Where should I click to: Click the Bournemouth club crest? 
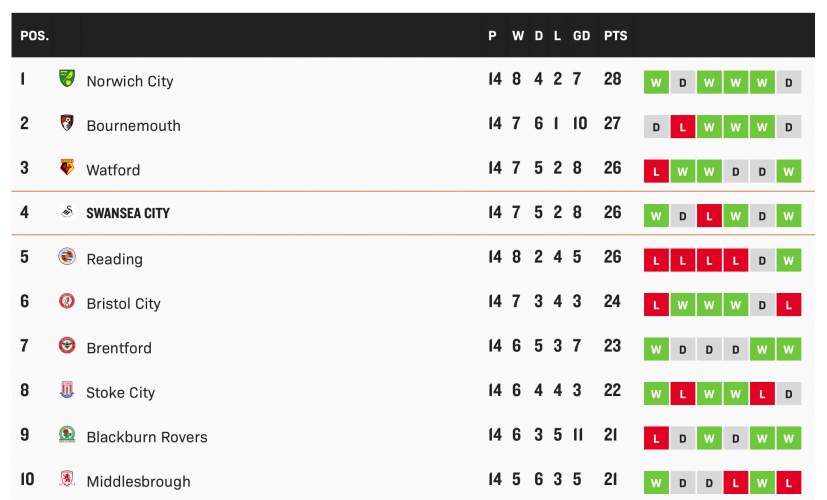(67, 123)
